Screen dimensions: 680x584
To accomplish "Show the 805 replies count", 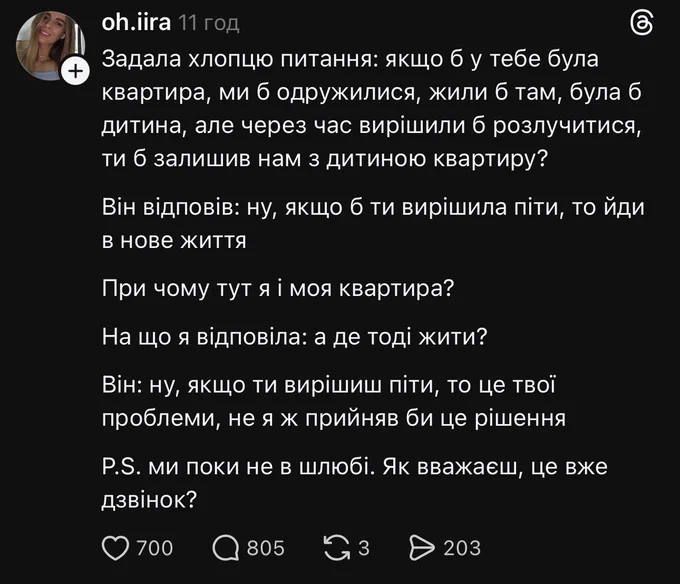I will pyautogui.click(x=265, y=548).
